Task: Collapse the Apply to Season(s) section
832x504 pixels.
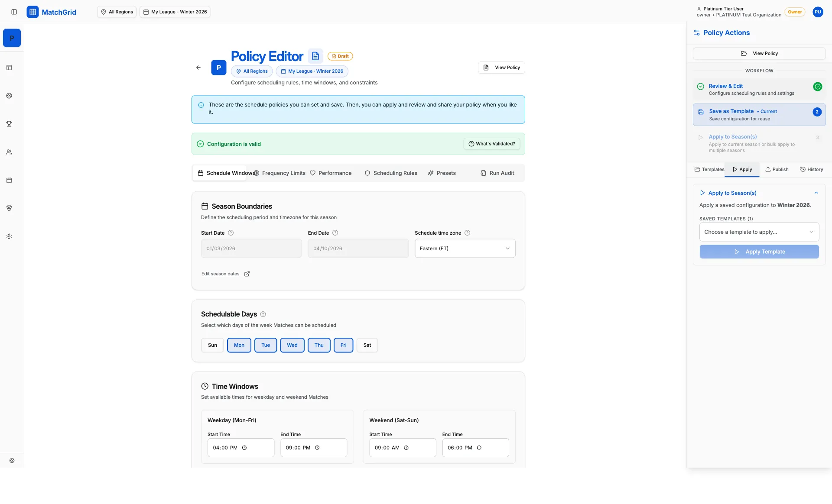Action: (816, 193)
